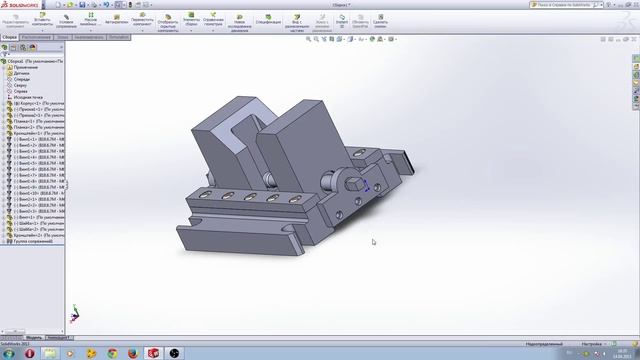Viewport: 640px width, 360px height.
Task: Open the Assembly Features (Элементы сборки) tool
Action: point(191,20)
